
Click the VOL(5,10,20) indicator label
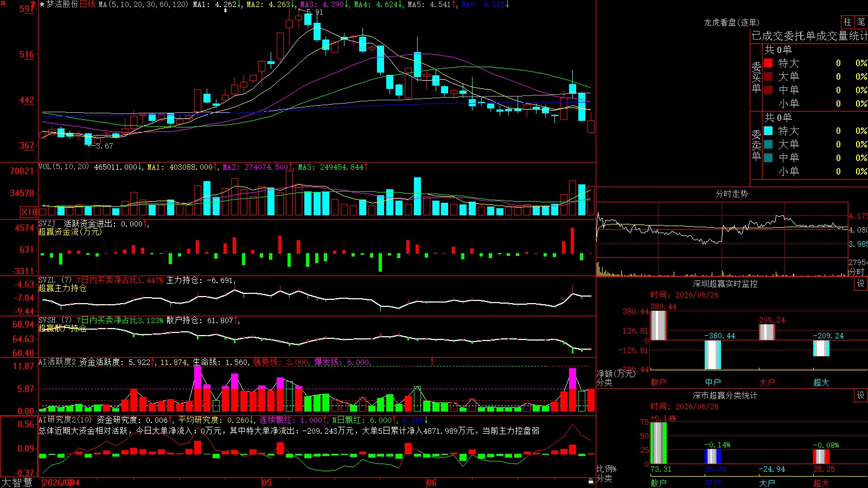63,167
